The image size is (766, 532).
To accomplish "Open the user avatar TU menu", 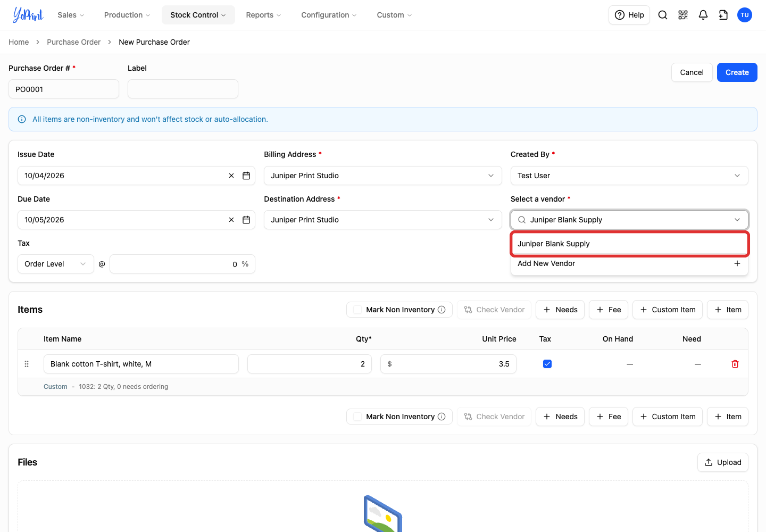I will point(745,15).
